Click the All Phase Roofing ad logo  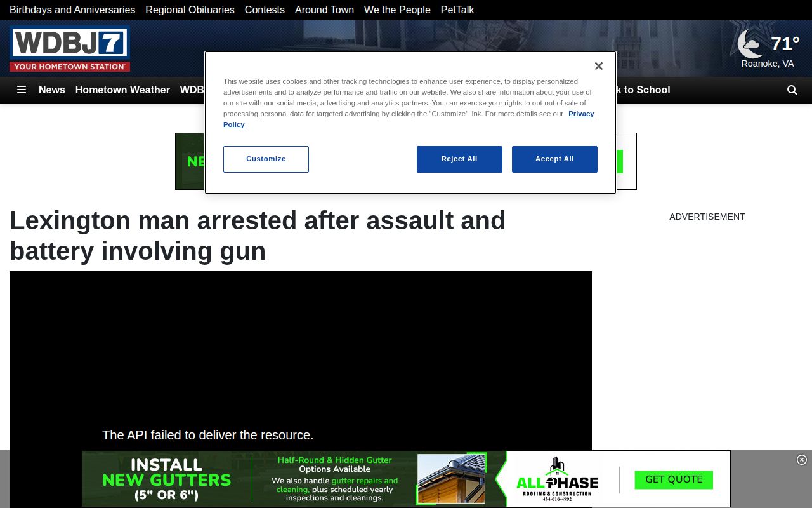point(557,479)
